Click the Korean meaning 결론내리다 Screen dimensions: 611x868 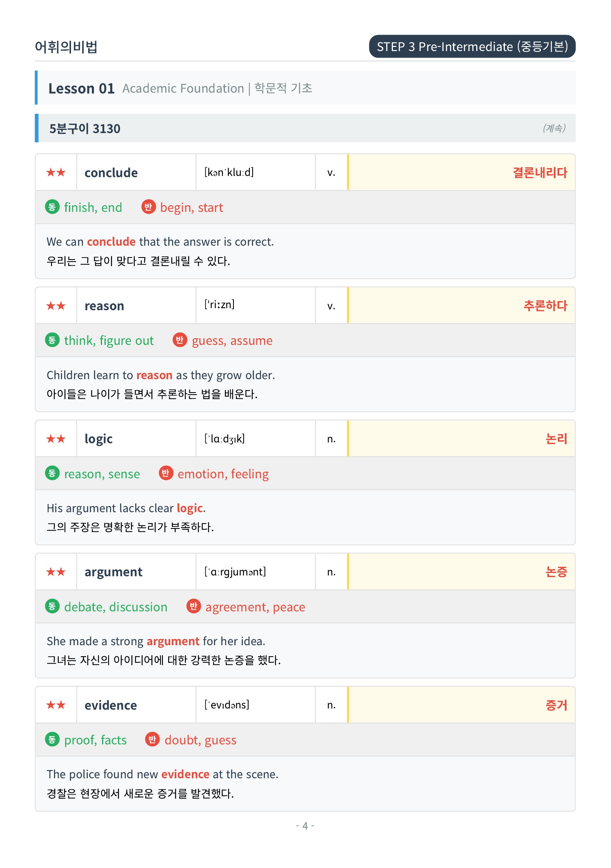pos(540,173)
